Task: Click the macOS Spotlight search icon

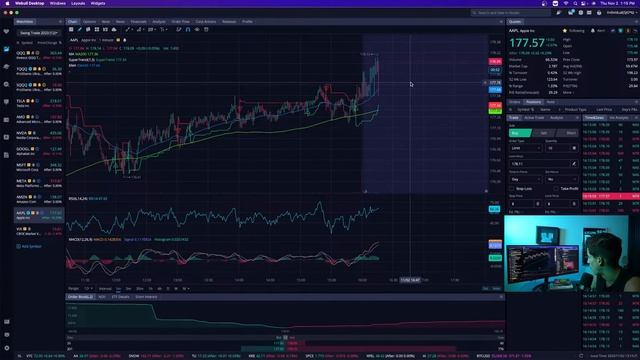Action: click(x=575, y=3)
